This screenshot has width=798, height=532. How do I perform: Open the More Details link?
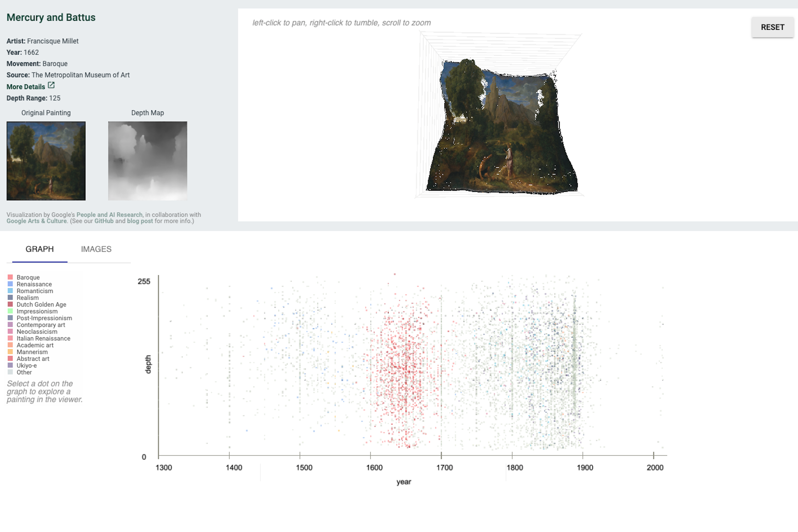pos(26,87)
